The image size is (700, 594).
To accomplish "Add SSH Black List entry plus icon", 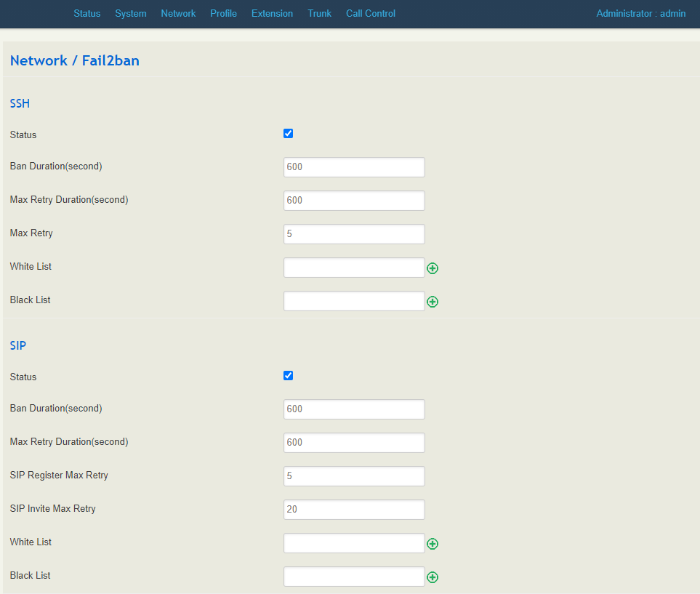I will click(x=433, y=302).
